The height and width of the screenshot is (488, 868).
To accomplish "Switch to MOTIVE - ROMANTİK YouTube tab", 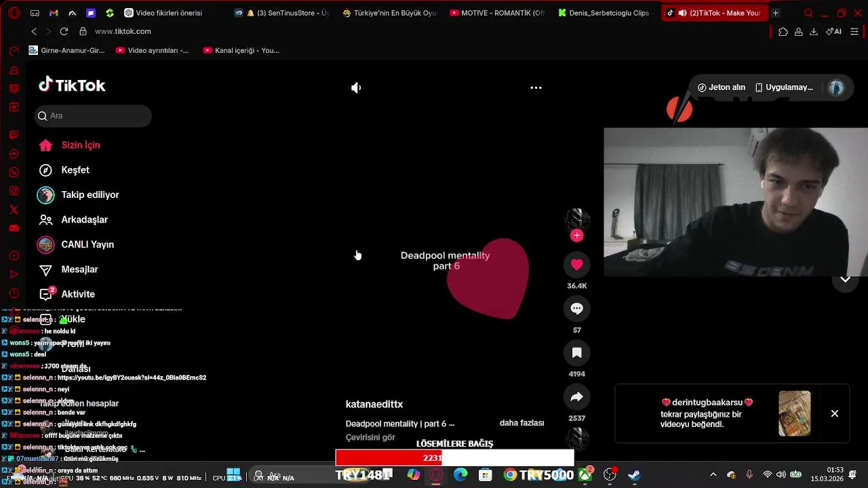I will [x=498, y=13].
